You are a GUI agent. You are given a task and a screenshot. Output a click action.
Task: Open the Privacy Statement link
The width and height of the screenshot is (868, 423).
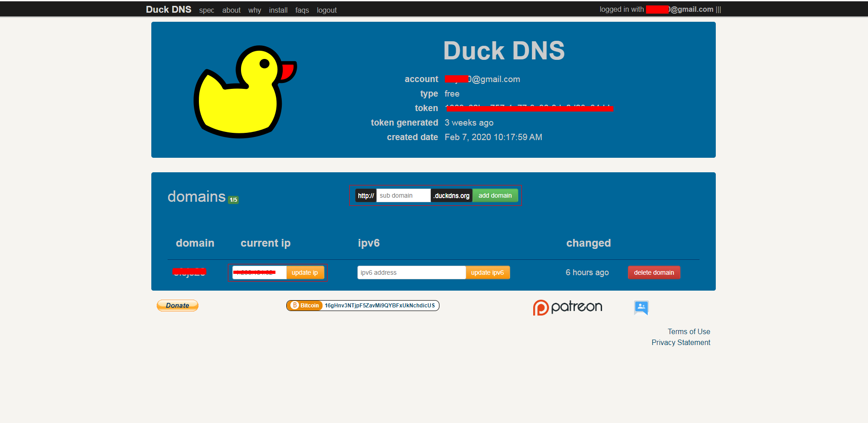coord(681,342)
